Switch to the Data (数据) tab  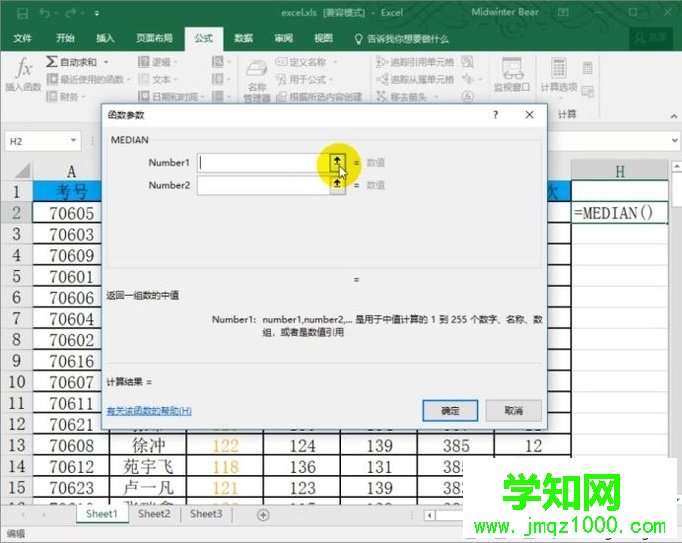click(243, 38)
